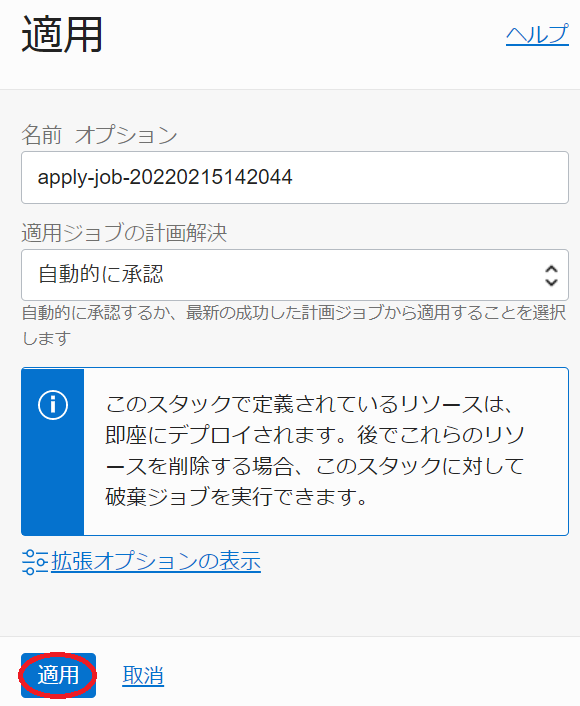Image resolution: width=580 pixels, height=706 pixels.
Task: Open the ヘルプ help link
Action: click(537, 35)
